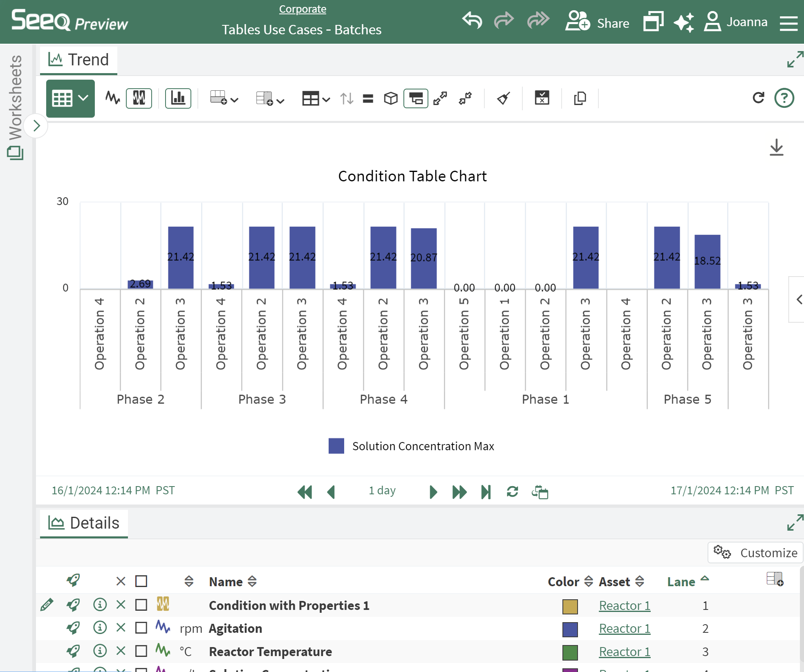The height and width of the screenshot is (672, 804).
Task: Click the auto-update circular arrows icon
Action: pos(512,491)
